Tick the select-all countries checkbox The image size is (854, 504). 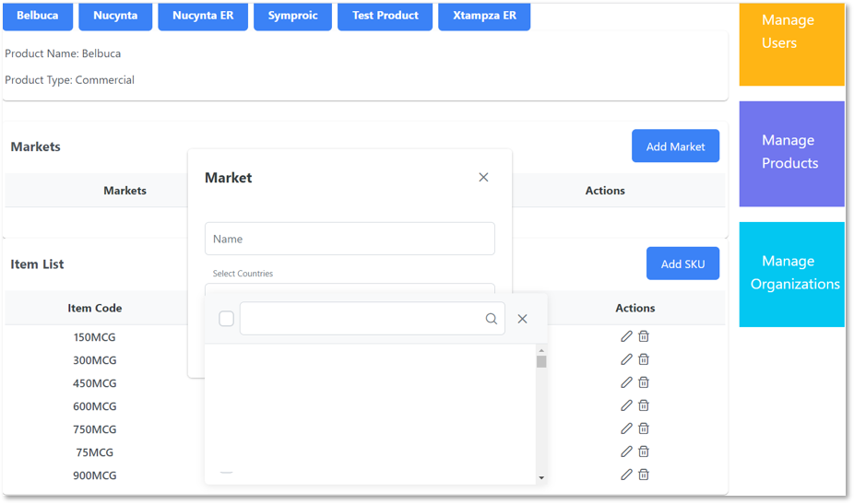point(227,319)
